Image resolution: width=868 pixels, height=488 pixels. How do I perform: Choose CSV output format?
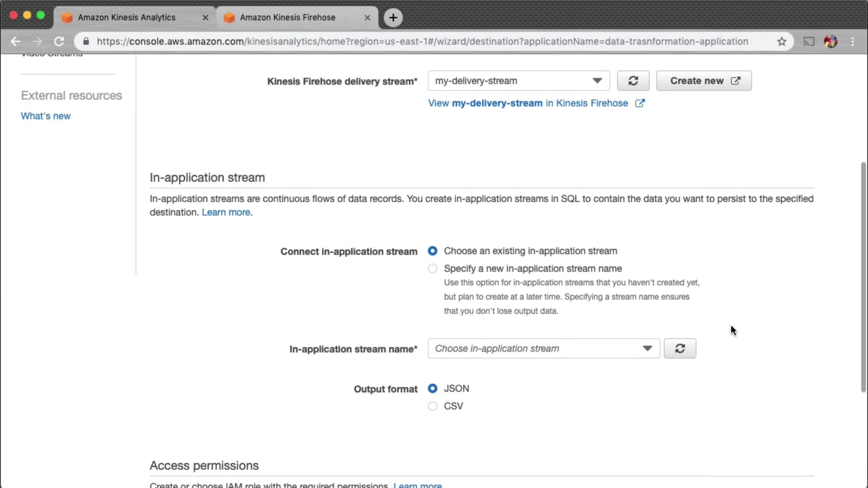(433, 406)
